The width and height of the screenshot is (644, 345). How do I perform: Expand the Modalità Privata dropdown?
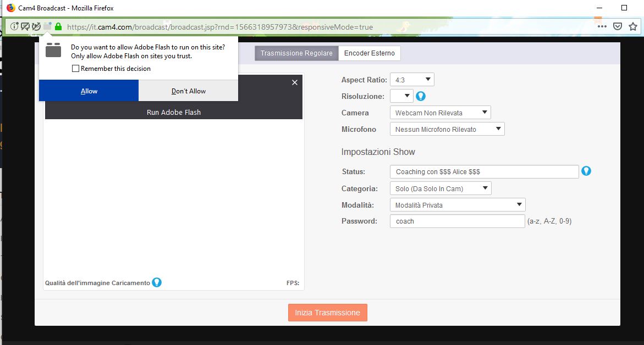click(x=458, y=205)
